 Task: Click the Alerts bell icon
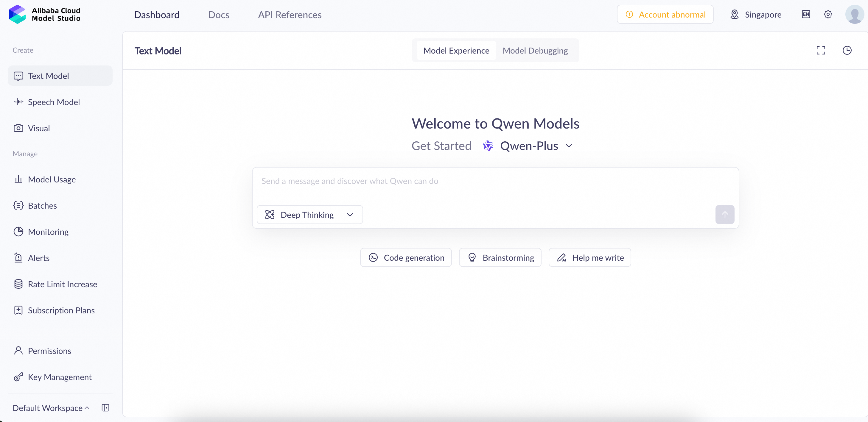coord(18,258)
